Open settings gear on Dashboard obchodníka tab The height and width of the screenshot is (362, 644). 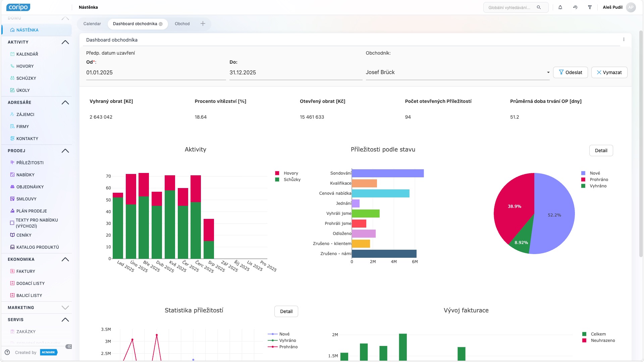(161, 24)
